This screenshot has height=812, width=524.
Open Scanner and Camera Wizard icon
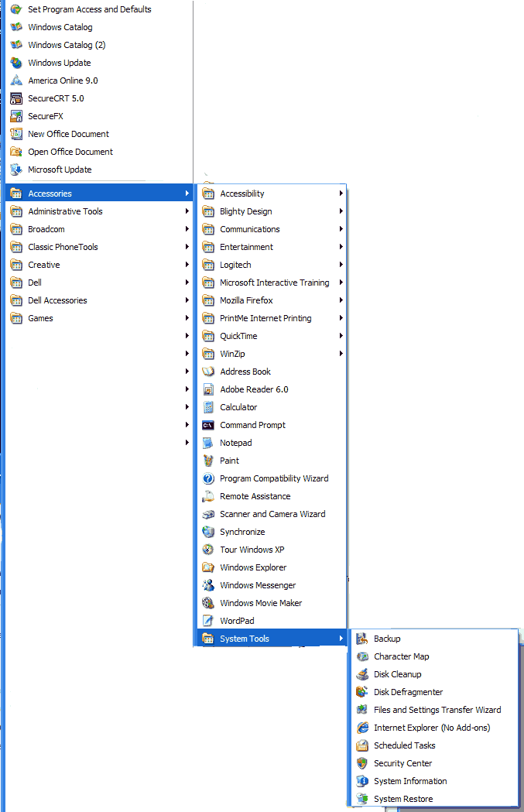click(x=208, y=514)
